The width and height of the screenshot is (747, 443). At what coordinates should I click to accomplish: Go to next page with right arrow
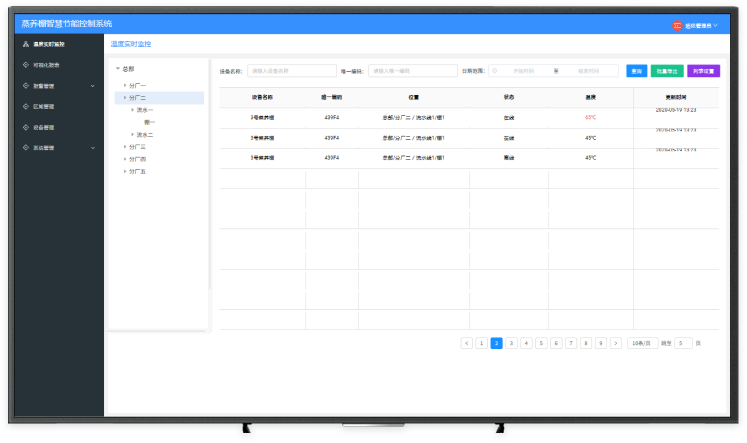(616, 343)
